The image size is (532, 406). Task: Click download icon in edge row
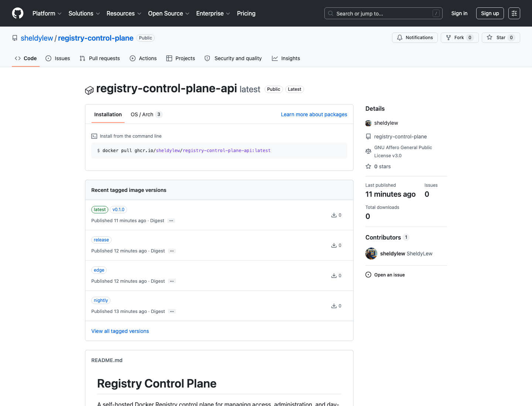334,275
